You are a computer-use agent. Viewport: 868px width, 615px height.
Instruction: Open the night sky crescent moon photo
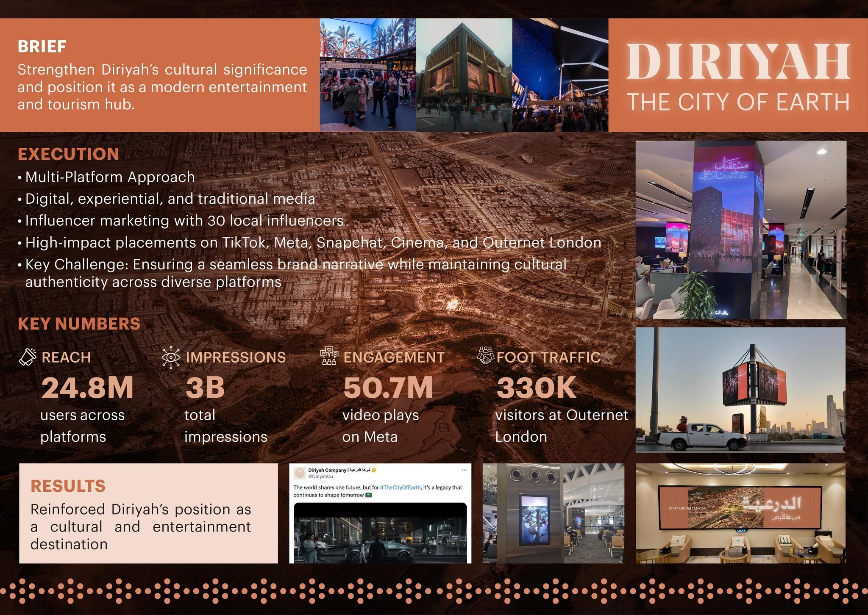pyautogui.click(x=560, y=75)
